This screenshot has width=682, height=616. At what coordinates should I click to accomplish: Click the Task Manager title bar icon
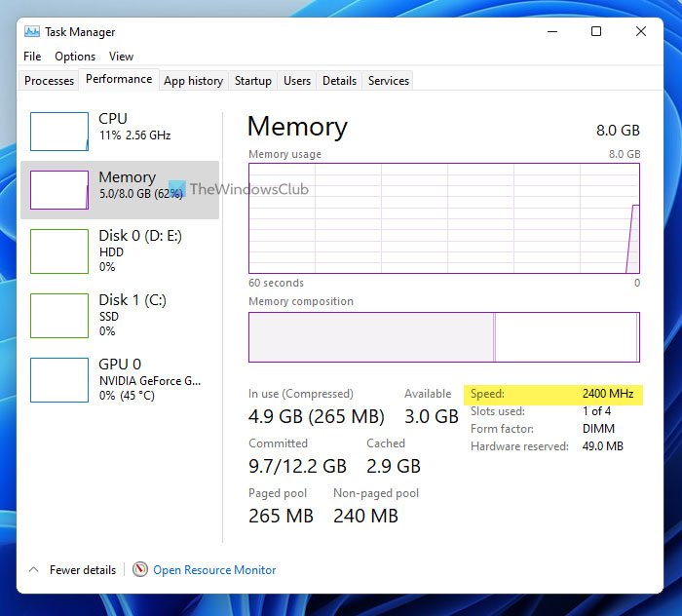pos(32,32)
